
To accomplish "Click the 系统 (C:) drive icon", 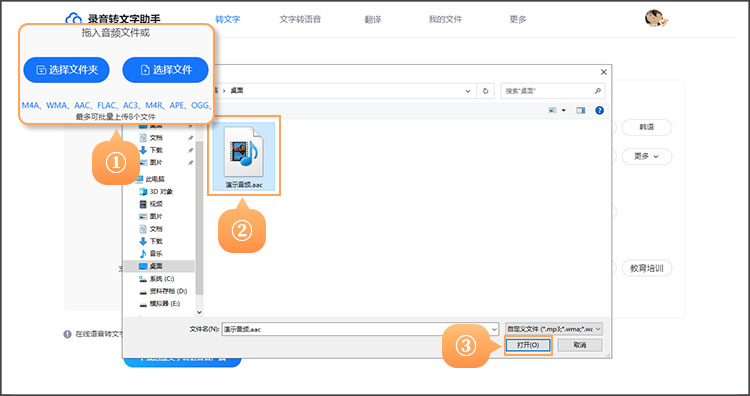I will pyautogui.click(x=143, y=278).
